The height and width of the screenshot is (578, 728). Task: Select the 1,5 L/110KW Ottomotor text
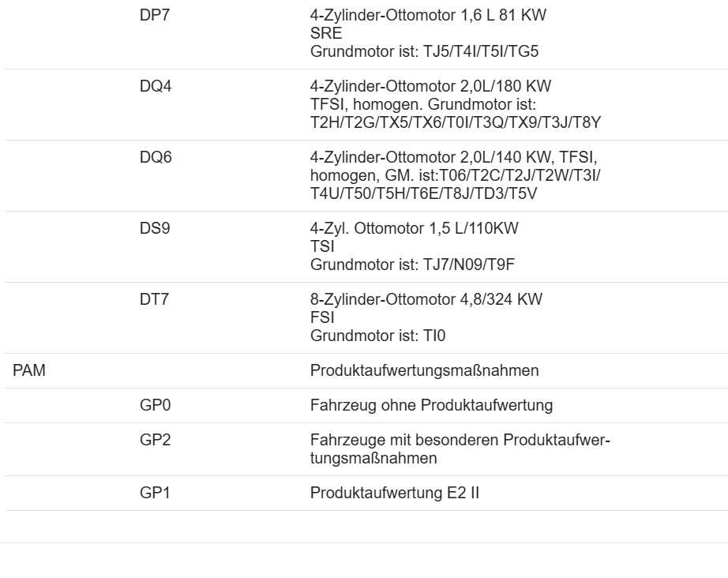(x=415, y=228)
